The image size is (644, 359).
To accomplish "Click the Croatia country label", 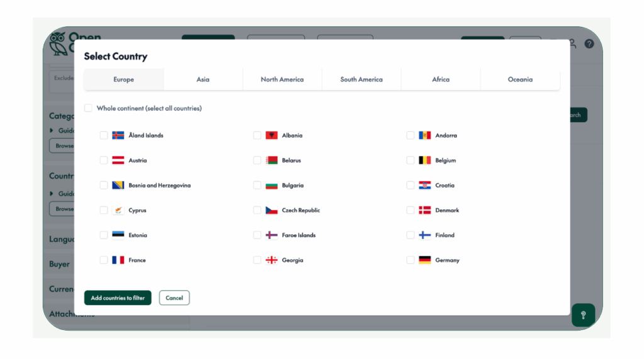I will tap(445, 185).
